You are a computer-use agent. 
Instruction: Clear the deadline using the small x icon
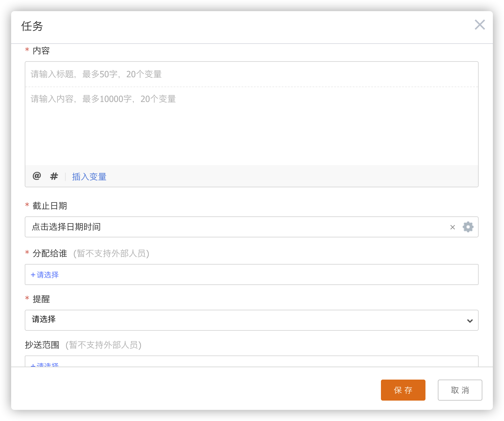pos(452,227)
